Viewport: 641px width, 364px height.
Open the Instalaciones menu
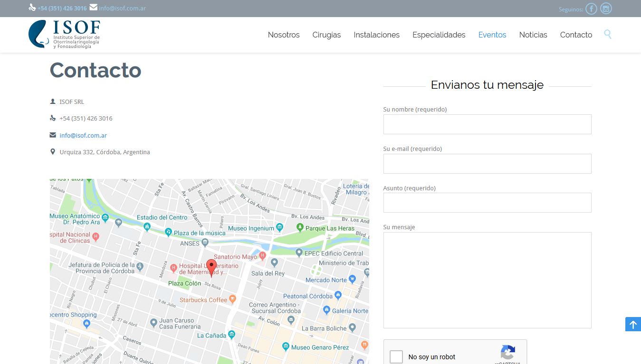[376, 35]
